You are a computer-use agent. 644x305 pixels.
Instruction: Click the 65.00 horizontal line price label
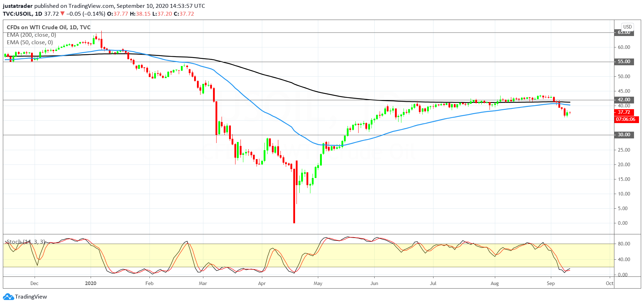pos(624,32)
